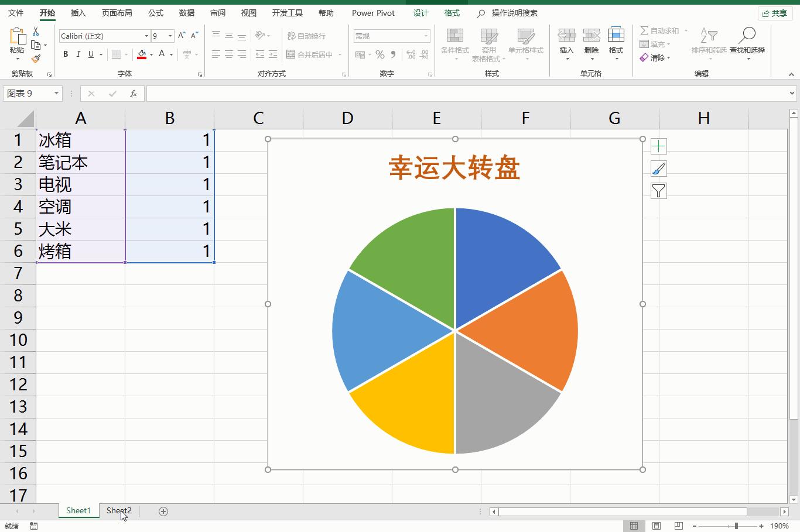This screenshot has height=532, width=800.
Task: Apply the percent style to selection
Action: click(x=378, y=54)
